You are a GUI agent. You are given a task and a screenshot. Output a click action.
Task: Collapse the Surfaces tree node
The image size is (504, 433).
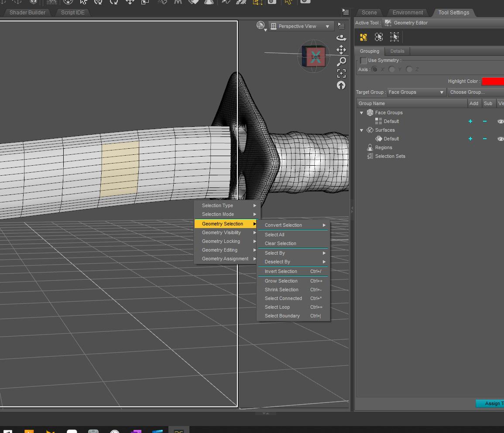tap(361, 130)
